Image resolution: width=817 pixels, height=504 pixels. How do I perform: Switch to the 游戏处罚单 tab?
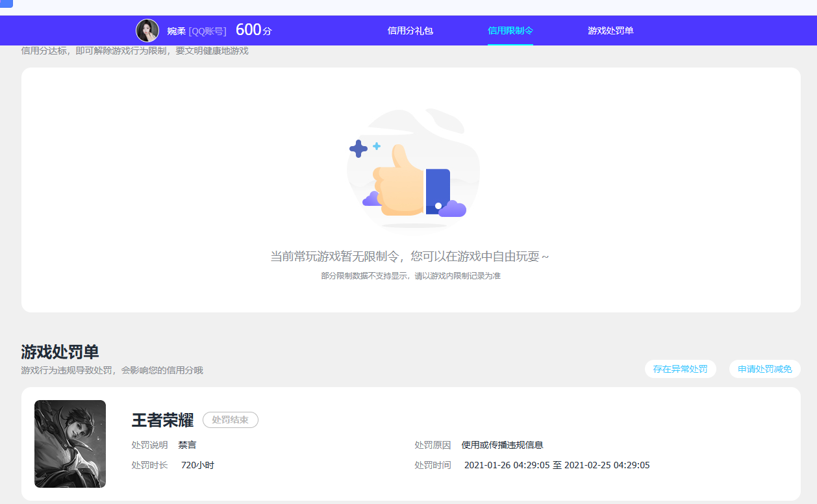(610, 31)
